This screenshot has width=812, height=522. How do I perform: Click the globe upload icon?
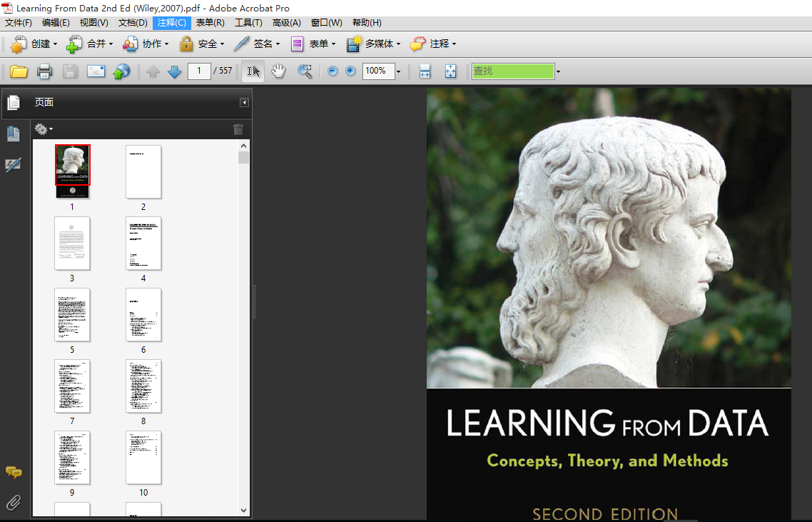point(121,71)
